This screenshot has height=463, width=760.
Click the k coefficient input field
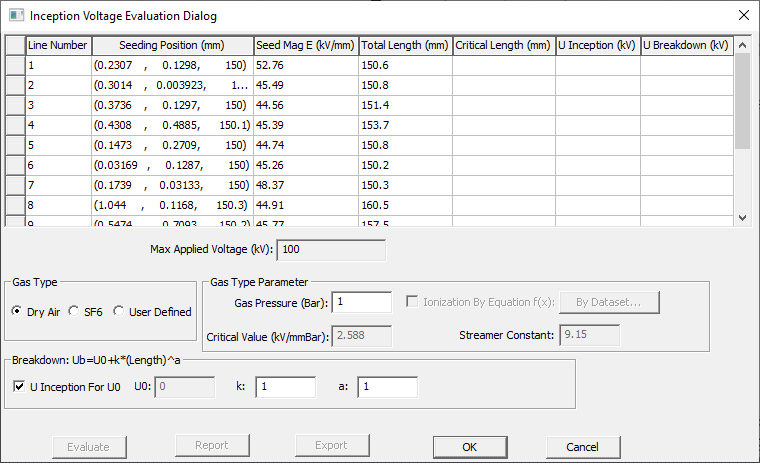(285, 386)
